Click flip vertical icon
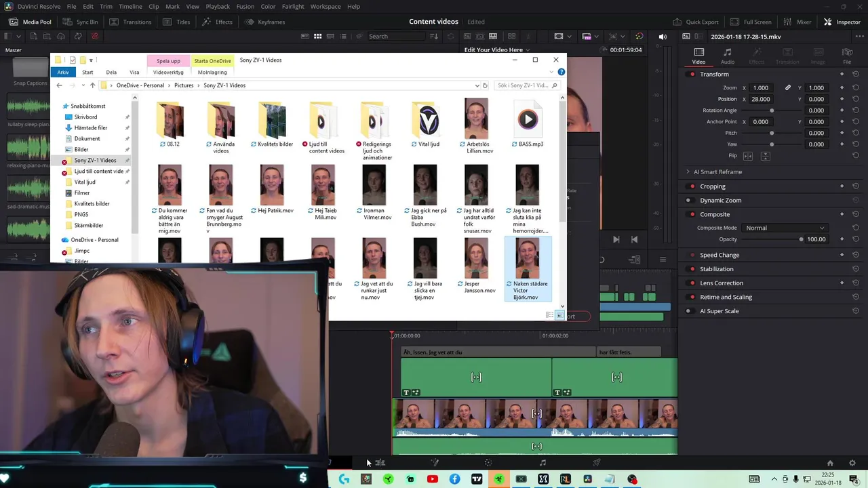 tap(765, 156)
